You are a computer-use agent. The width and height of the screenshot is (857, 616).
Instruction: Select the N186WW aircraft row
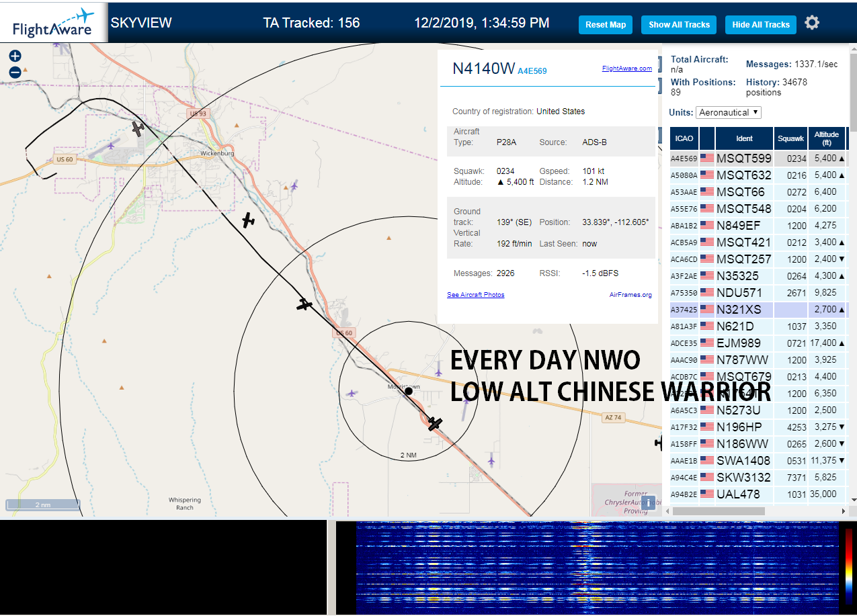tap(758, 444)
